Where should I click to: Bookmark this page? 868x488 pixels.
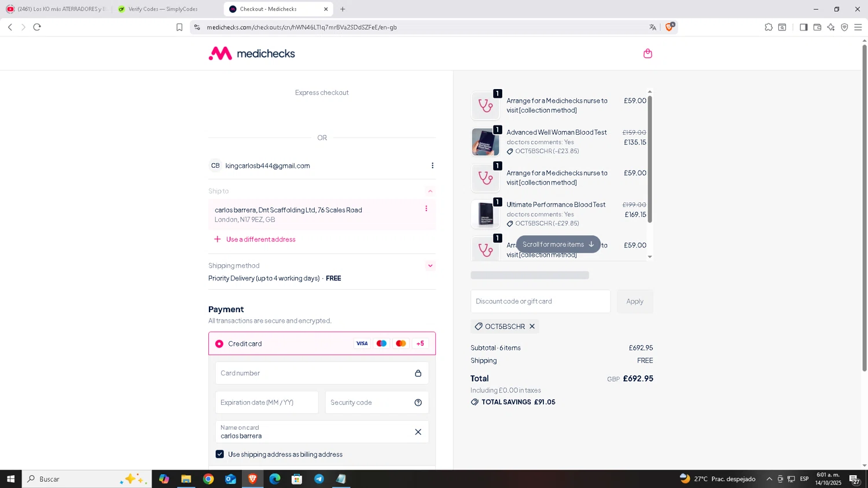click(x=179, y=27)
